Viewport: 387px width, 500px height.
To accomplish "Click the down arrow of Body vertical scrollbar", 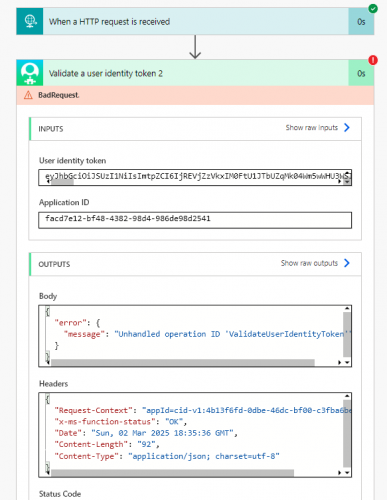I will [x=347, y=363].
